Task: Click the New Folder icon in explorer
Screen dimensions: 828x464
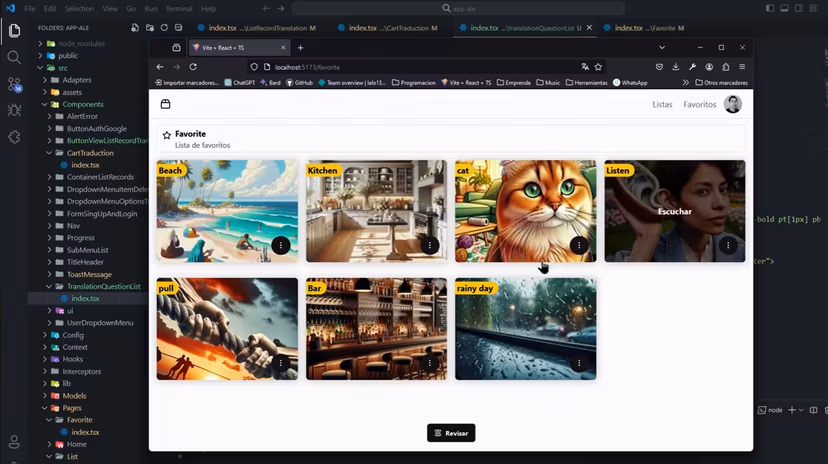Action: 150,28
